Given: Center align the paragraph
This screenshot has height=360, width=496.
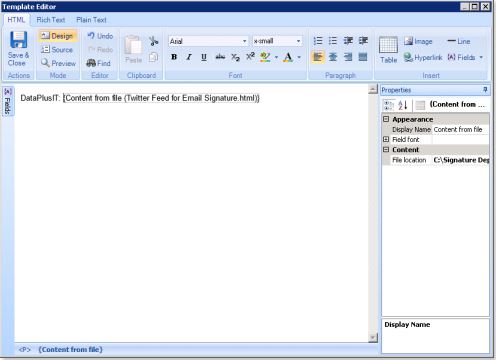Looking at the screenshot, I should (333, 57).
